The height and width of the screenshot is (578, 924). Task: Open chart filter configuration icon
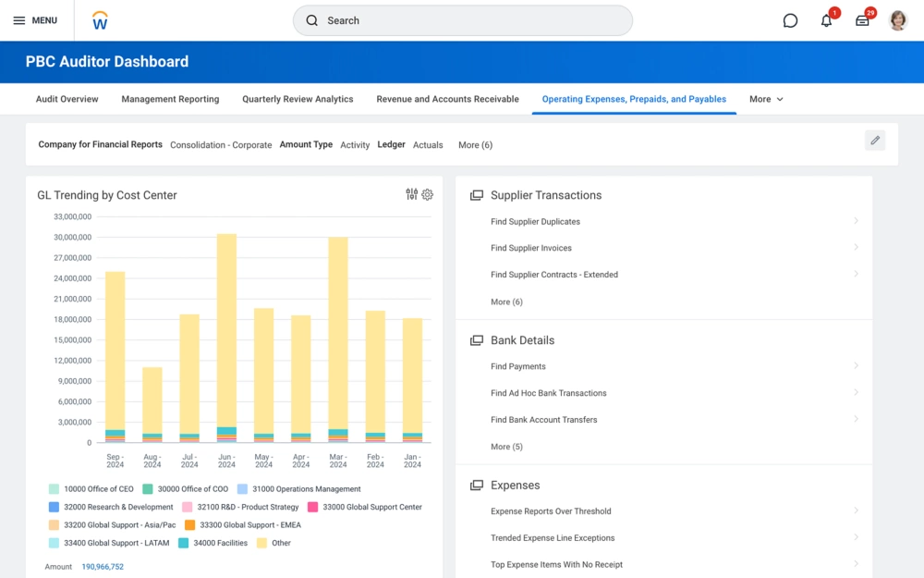[x=412, y=194]
